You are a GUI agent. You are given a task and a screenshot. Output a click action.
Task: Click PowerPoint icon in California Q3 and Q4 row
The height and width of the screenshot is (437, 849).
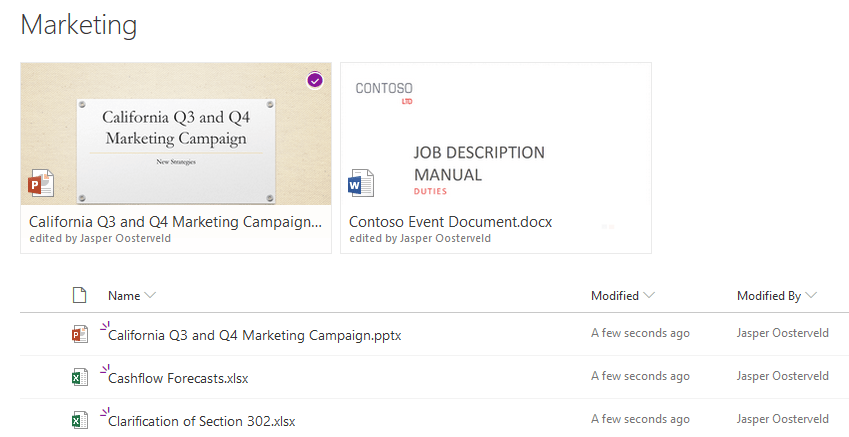click(80, 334)
